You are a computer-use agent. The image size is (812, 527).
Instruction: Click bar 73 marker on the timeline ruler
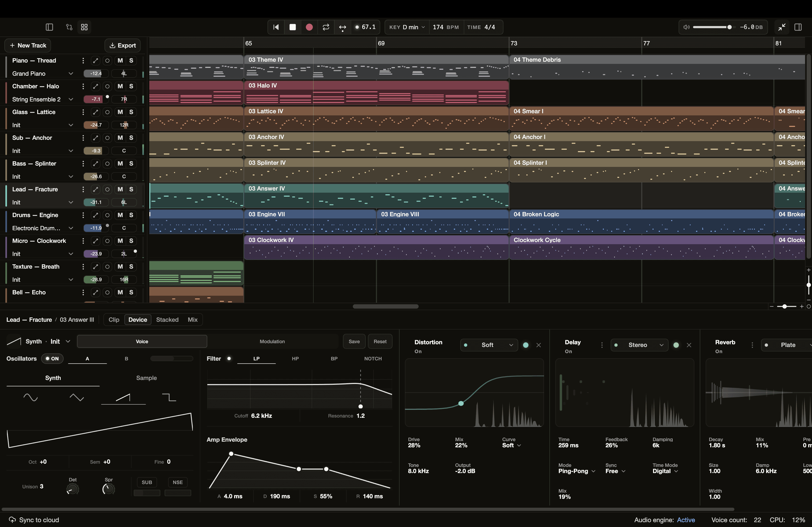(x=514, y=43)
